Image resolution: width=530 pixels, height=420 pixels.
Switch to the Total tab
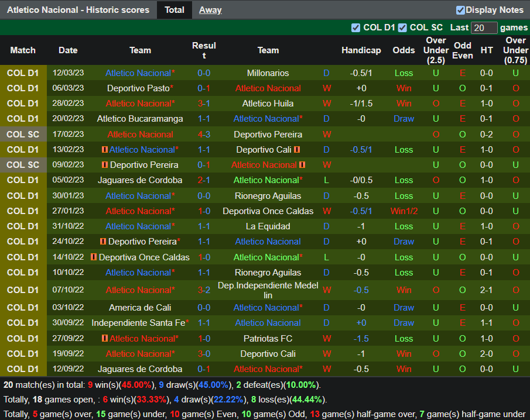pyautogui.click(x=175, y=10)
